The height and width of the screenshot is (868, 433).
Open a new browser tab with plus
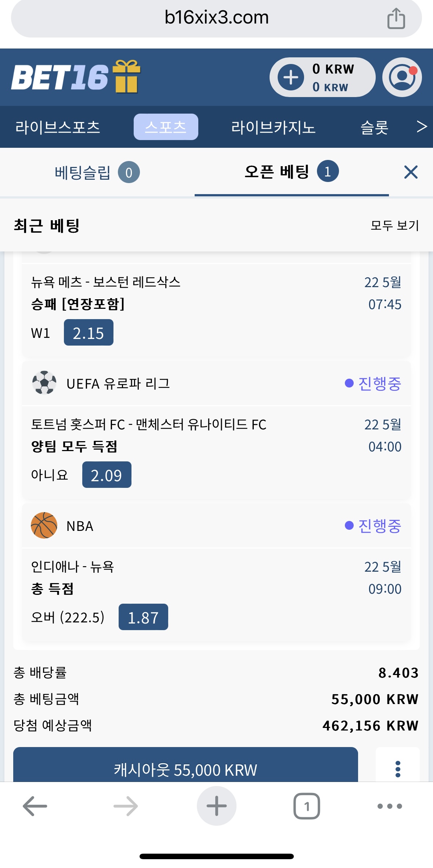(x=216, y=806)
